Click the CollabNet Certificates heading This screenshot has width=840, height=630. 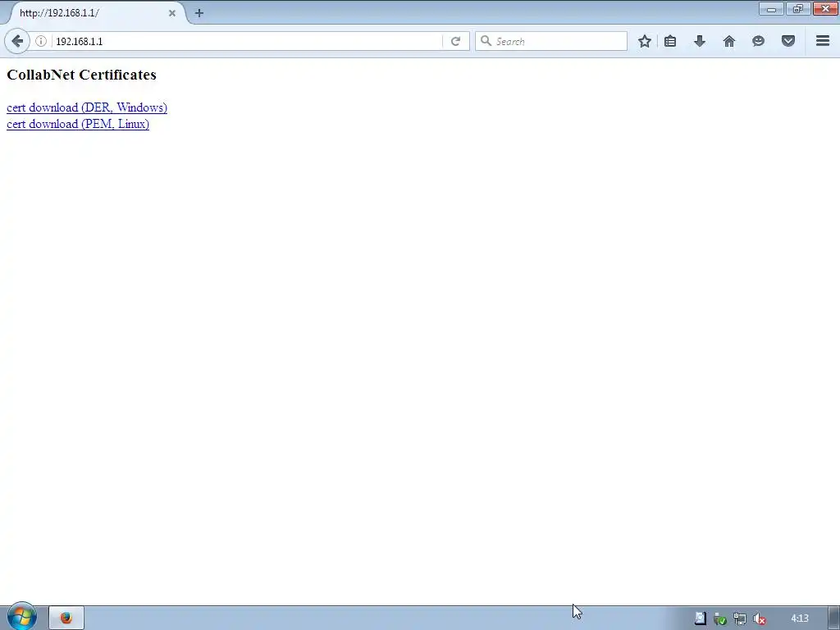click(81, 75)
